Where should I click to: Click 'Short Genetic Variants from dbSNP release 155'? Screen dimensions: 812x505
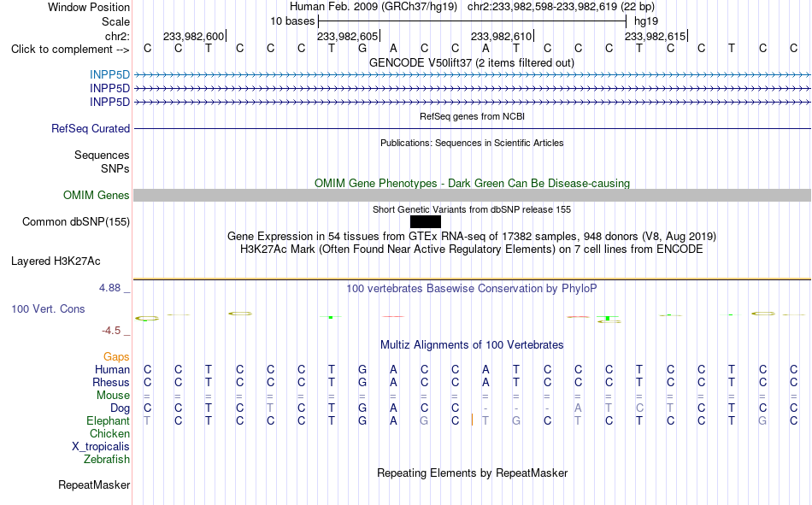click(472, 209)
